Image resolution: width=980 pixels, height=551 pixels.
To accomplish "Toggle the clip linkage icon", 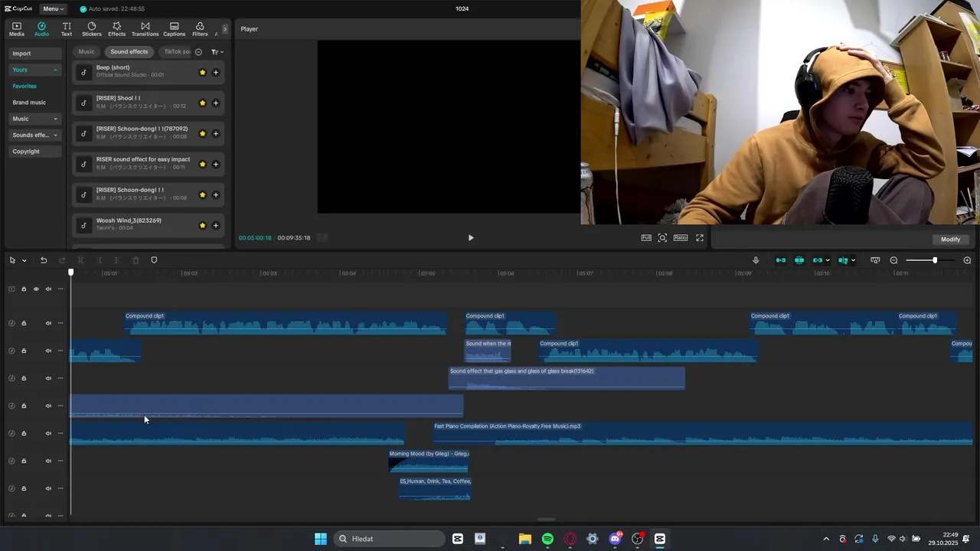I will pyautogui.click(x=818, y=260).
